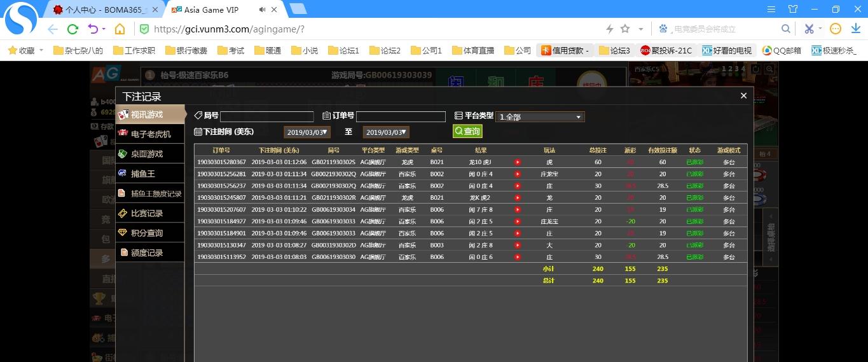The width and height of the screenshot is (868, 362).
Task: Play replay video for order 190303015113952
Action: point(517,257)
